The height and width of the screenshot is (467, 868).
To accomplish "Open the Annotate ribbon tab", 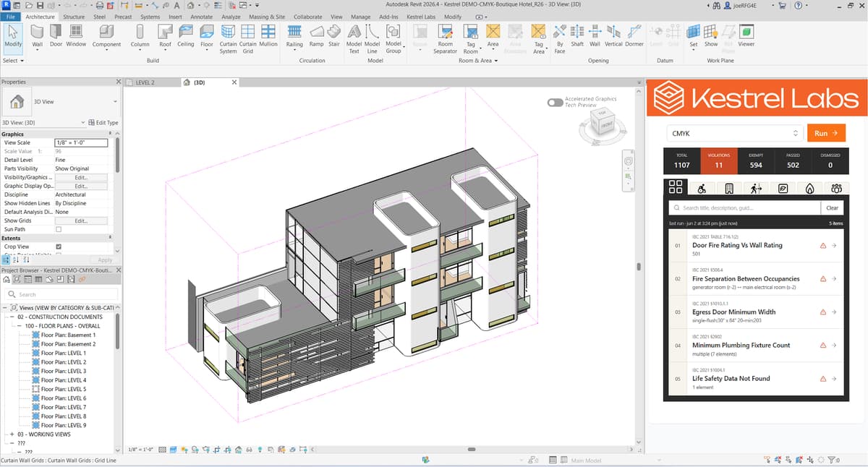I will click(x=201, y=16).
